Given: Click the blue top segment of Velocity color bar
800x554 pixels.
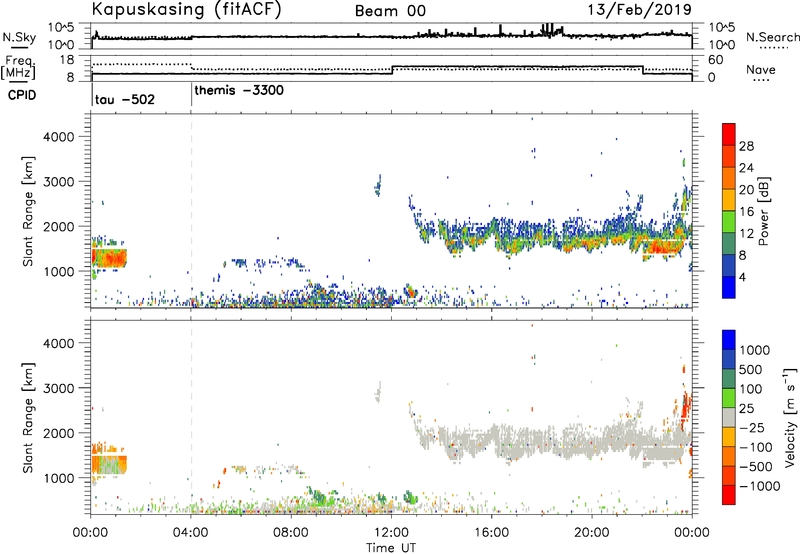Looking at the screenshot, I should [x=729, y=340].
